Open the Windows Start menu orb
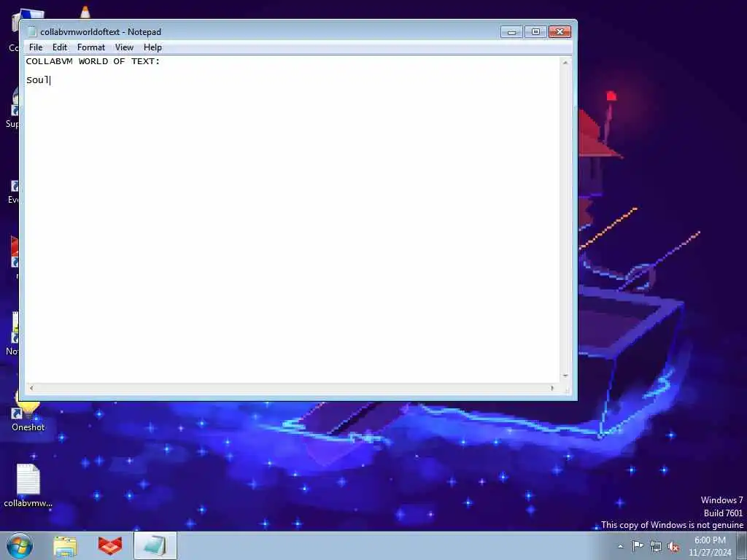 20,545
